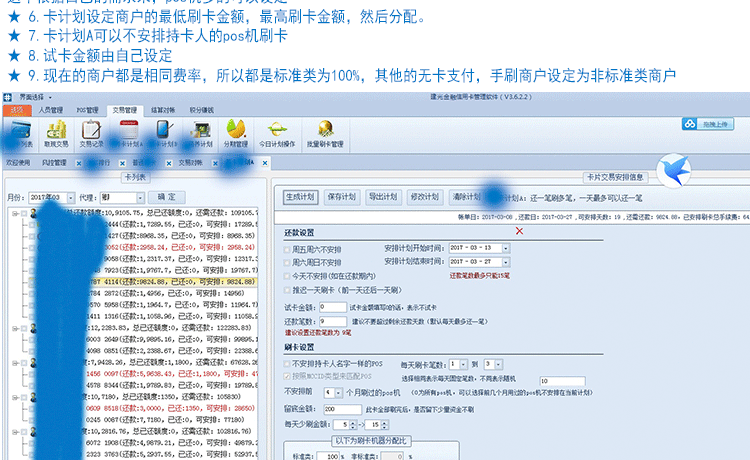This screenshot has width=750, height=460.
Task: Switch to 结算对帐 ribbon tab
Action: coord(164,110)
